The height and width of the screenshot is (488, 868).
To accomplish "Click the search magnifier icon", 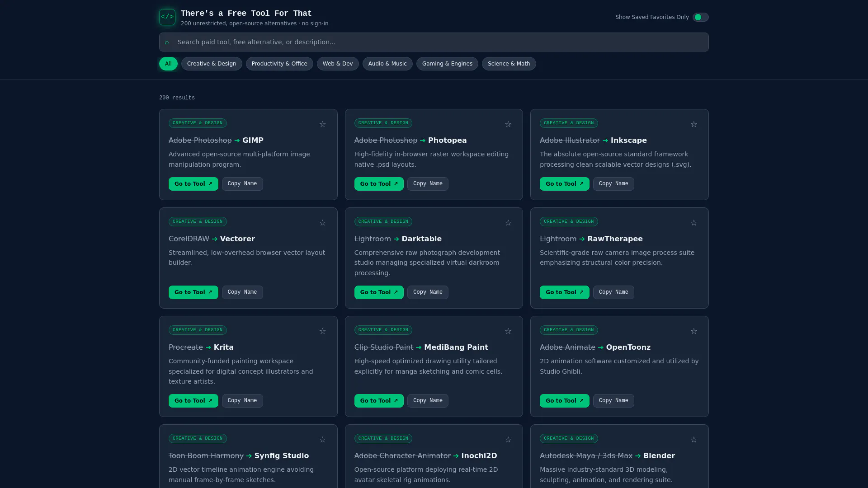I will tap(167, 42).
